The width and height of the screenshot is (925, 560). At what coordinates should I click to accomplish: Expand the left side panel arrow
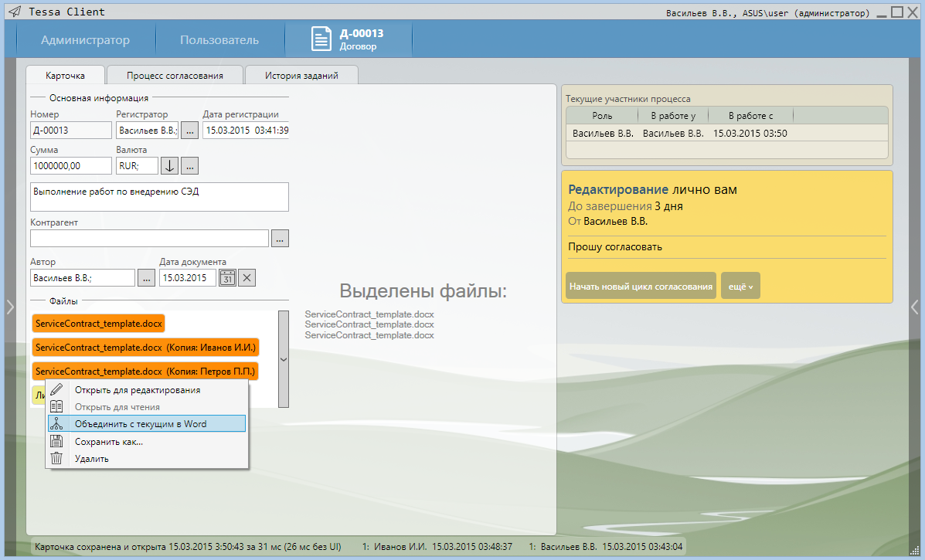tap(10, 307)
